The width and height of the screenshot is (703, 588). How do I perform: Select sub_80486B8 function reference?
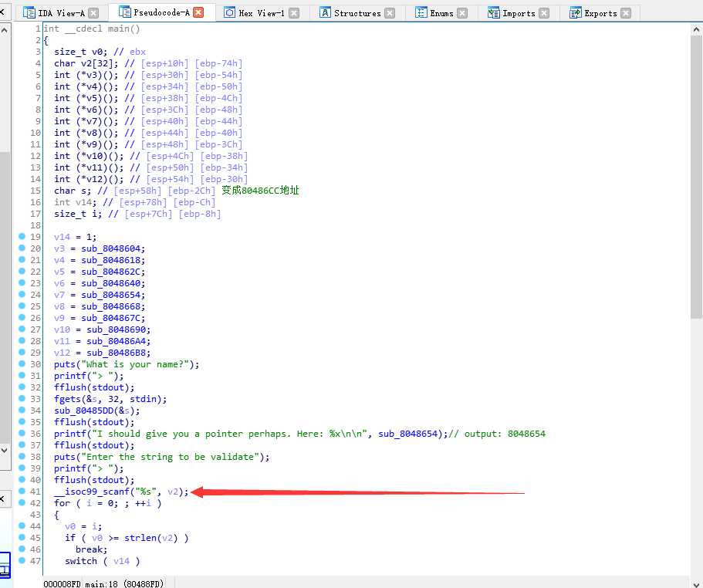pos(117,353)
